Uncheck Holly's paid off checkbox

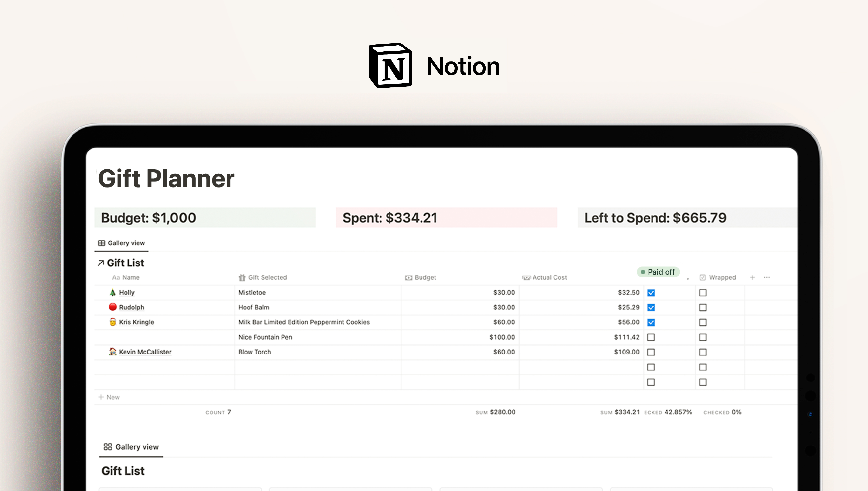pyautogui.click(x=651, y=293)
